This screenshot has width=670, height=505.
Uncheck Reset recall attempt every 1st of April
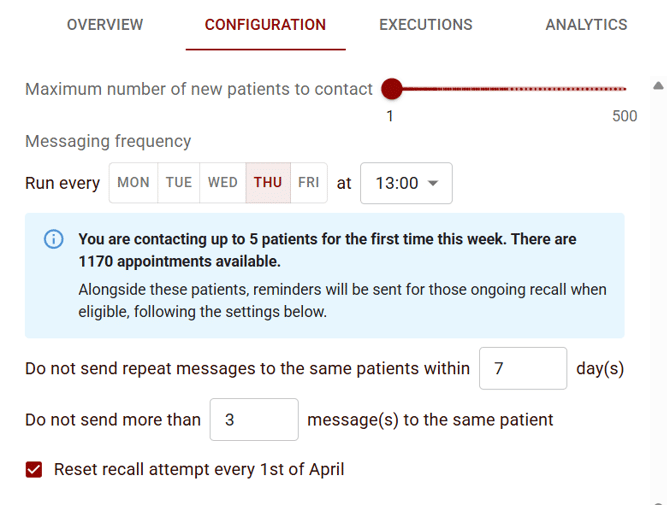click(34, 470)
